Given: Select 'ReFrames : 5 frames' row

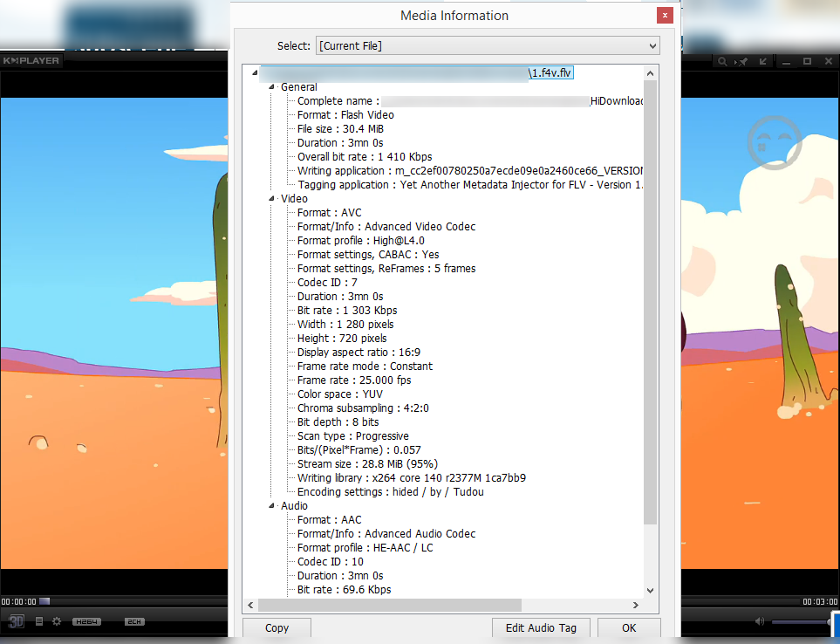Looking at the screenshot, I should click(x=386, y=268).
